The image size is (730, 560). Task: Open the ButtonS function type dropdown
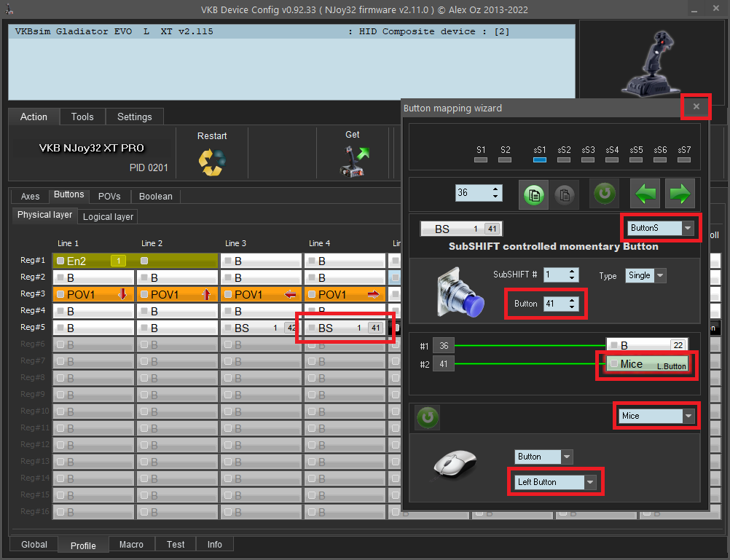click(x=661, y=228)
